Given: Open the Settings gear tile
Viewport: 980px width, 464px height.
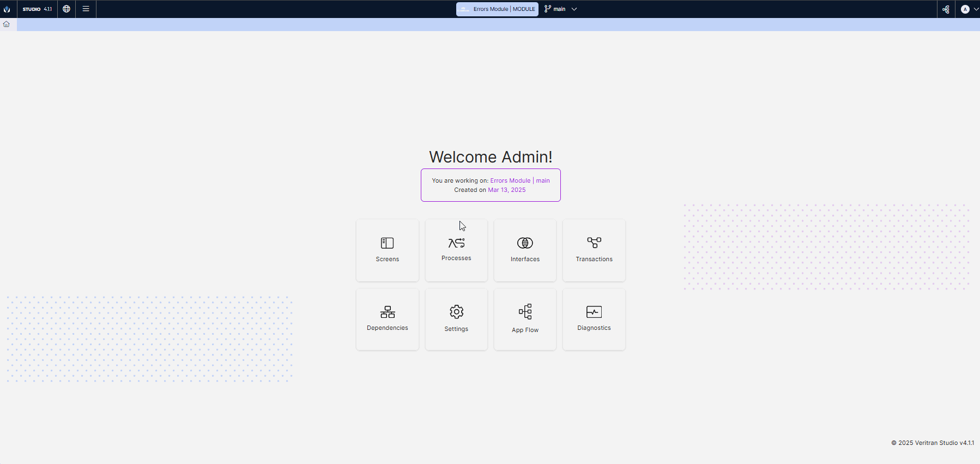Looking at the screenshot, I should pos(456,319).
